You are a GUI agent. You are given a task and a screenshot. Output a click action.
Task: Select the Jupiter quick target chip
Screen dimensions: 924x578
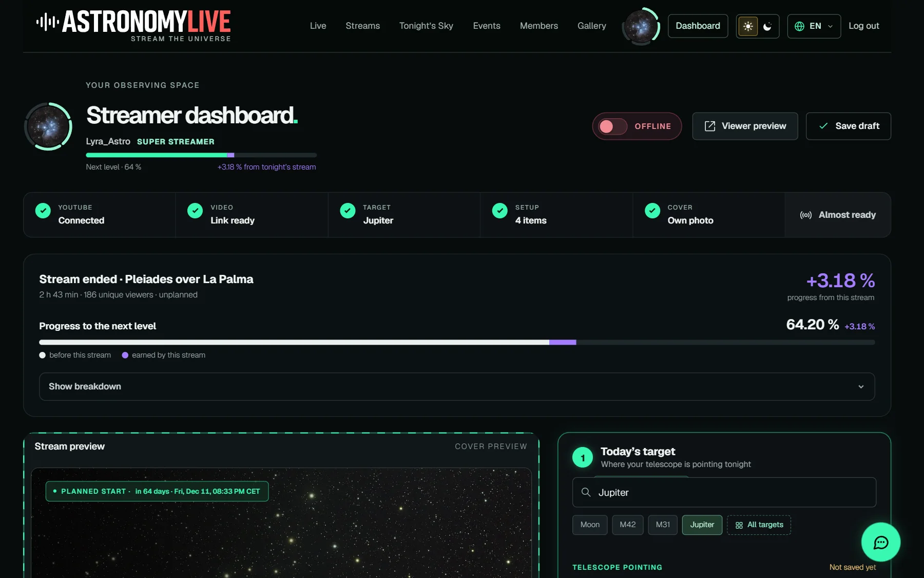(702, 525)
